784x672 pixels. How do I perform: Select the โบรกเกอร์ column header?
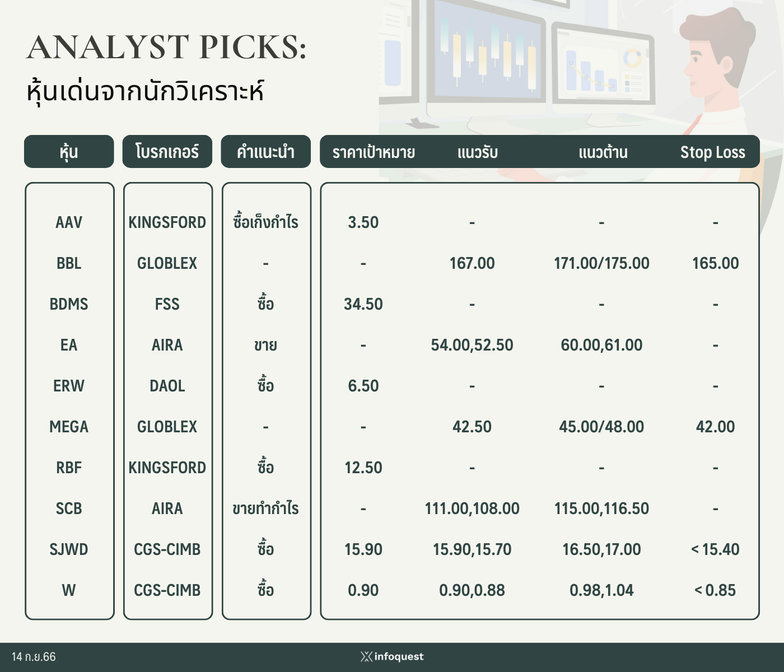click(167, 151)
